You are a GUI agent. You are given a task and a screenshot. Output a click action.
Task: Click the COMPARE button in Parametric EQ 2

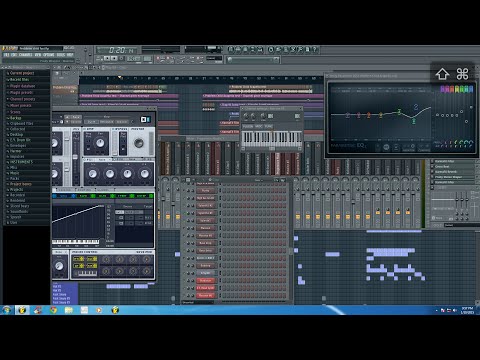click(424, 149)
